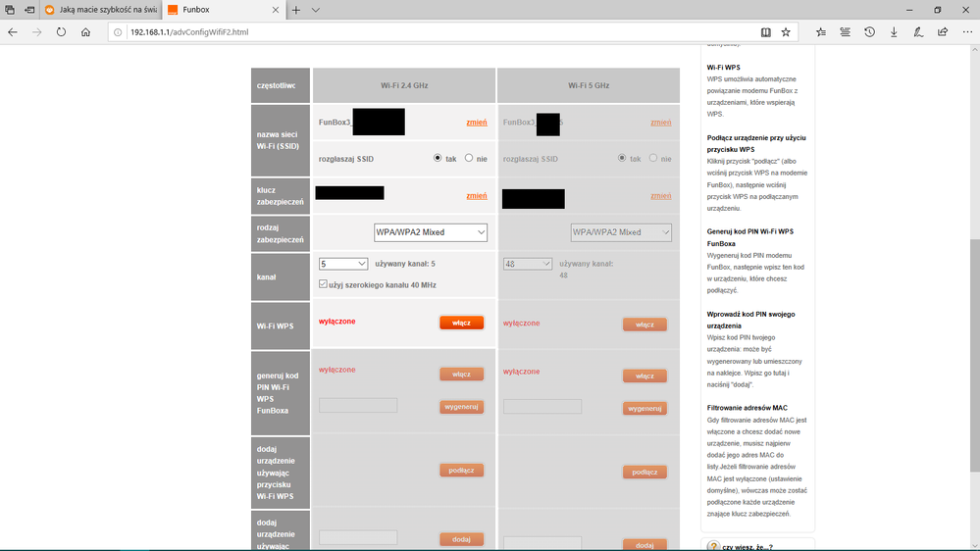The width and height of the screenshot is (980, 551).
Task: Open 2.4 GHz security type dropdown
Action: pos(431,232)
